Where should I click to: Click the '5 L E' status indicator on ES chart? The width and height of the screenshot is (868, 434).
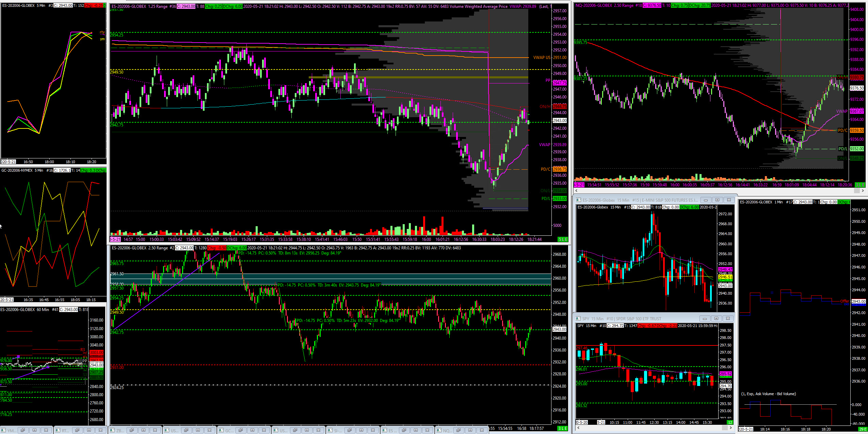point(563,239)
